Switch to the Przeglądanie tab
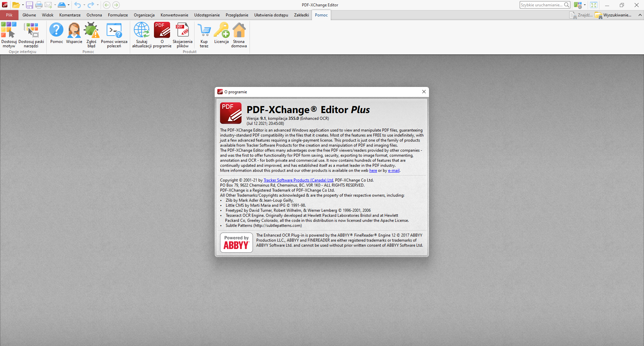The height and width of the screenshot is (346, 644). [x=237, y=15]
